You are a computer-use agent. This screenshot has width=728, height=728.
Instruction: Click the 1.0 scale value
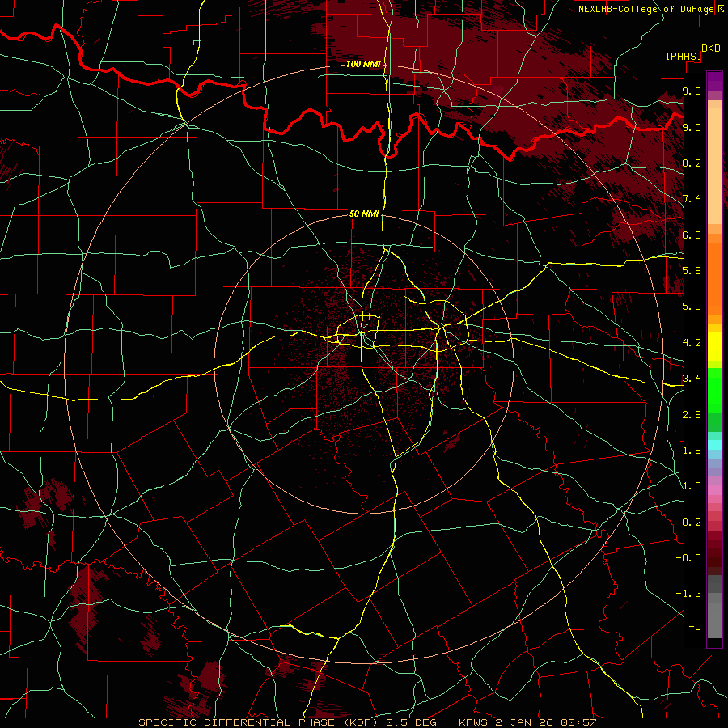pos(692,486)
